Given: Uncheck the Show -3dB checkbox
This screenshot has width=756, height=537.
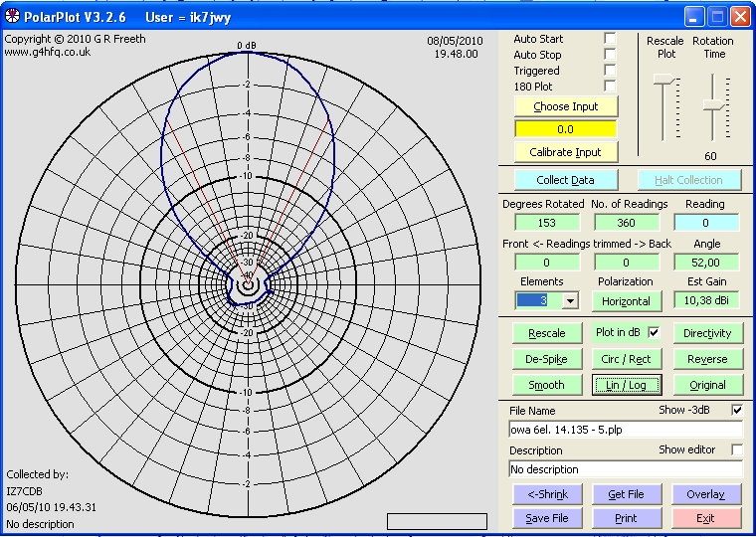Looking at the screenshot, I should click(737, 410).
